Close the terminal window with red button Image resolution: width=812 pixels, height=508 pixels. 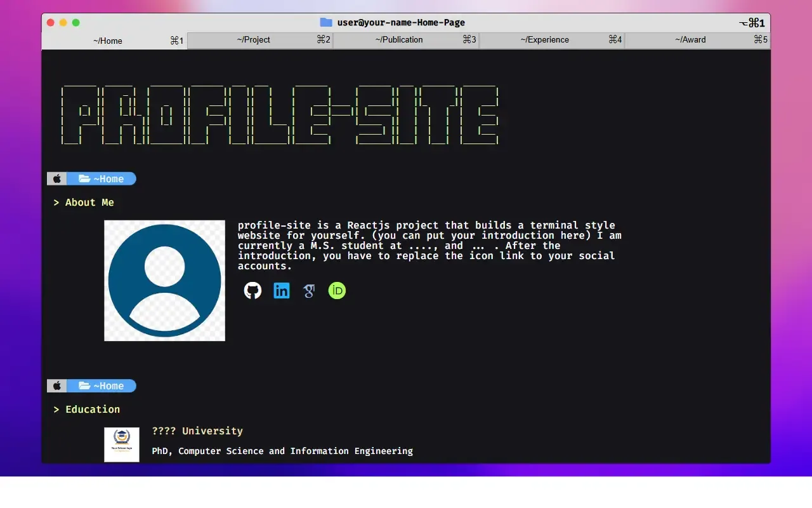tap(51, 23)
